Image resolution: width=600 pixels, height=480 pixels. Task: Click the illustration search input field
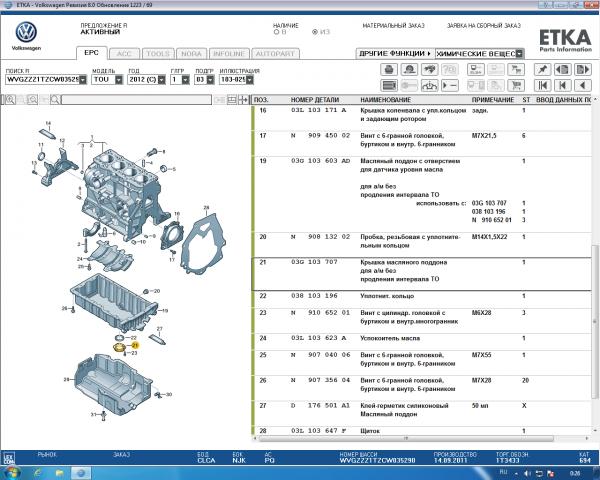click(136, 100)
